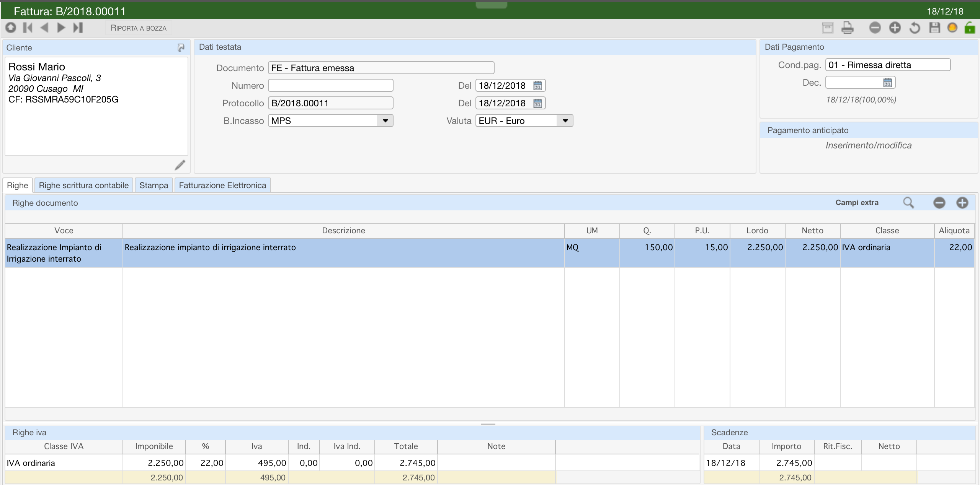This screenshot has height=485, width=980.
Task: Click the Iva amount 495,00 in IVA ordinaria row
Action: (257, 463)
